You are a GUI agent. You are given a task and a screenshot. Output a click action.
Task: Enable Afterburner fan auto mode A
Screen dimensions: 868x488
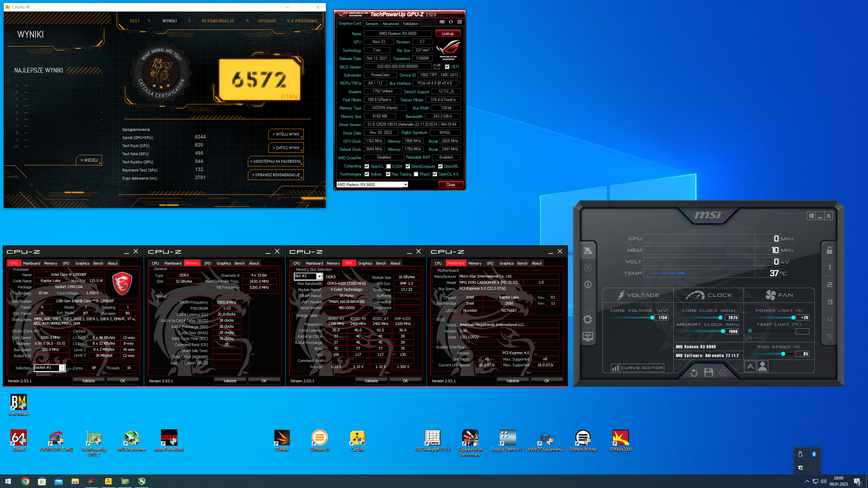[x=750, y=366]
